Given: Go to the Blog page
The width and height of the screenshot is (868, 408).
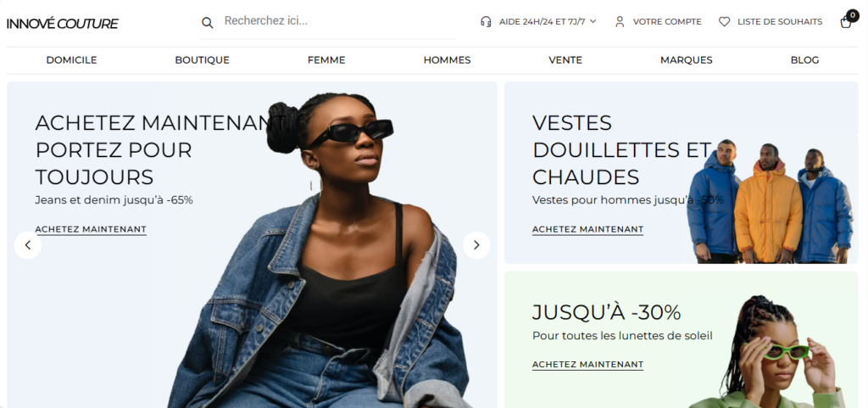Looking at the screenshot, I should point(805,60).
